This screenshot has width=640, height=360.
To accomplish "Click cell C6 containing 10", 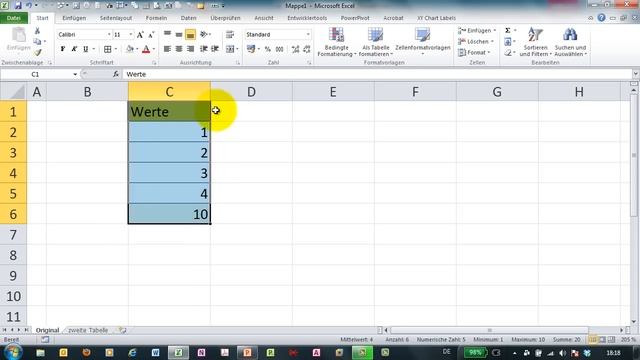I will coord(169,214).
